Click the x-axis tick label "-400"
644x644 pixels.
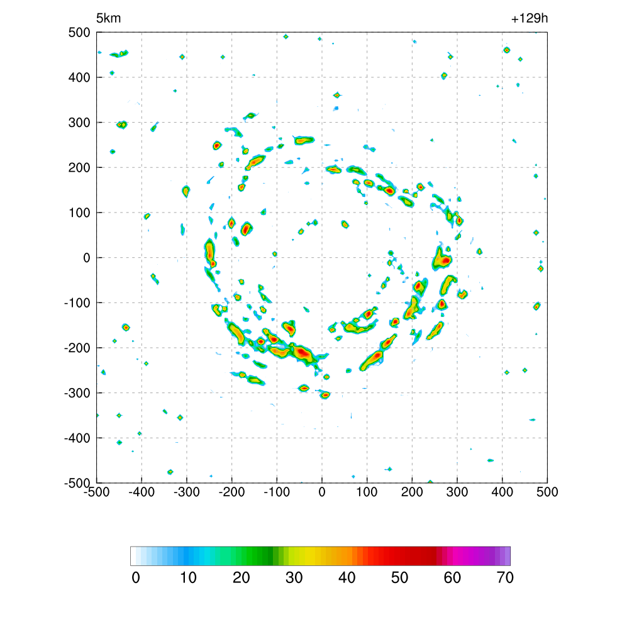click(x=142, y=492)
